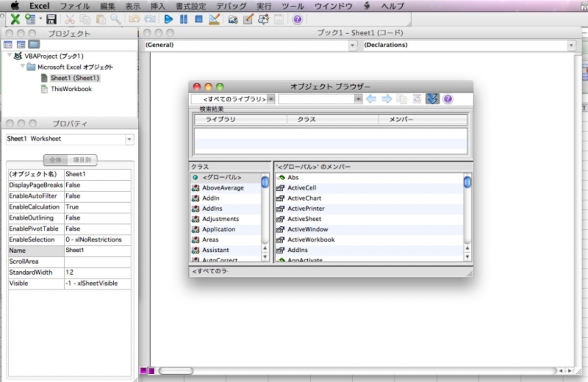
Task: Open the デバッグ menu
Action: [231, 6]
